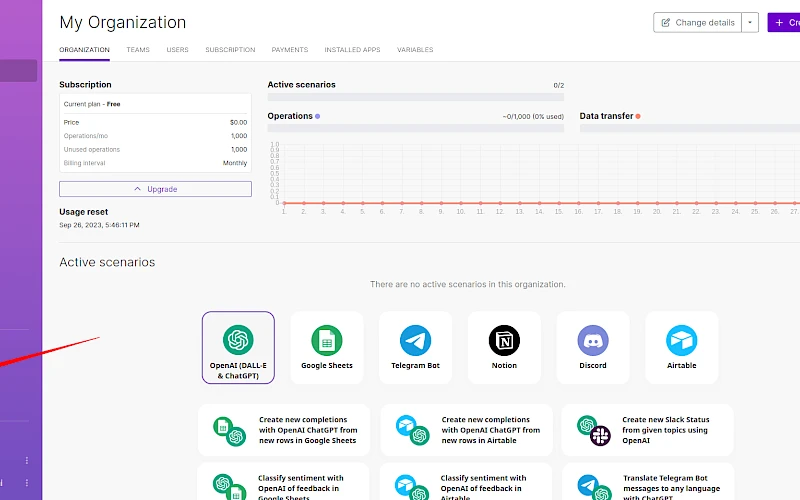Open the OpenAI (DALL-E & ChatGPT) app card
Viewport: 800px width, 500px height.
coord(238,347)
